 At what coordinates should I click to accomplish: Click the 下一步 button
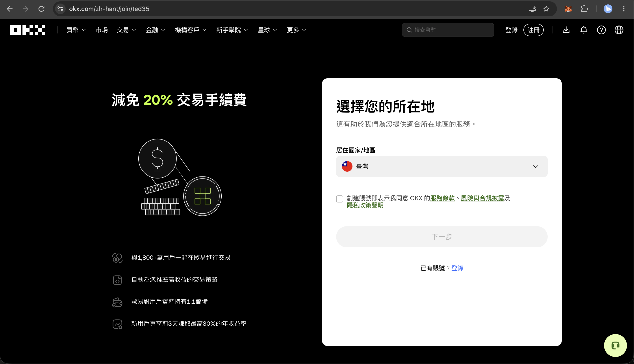442,237
